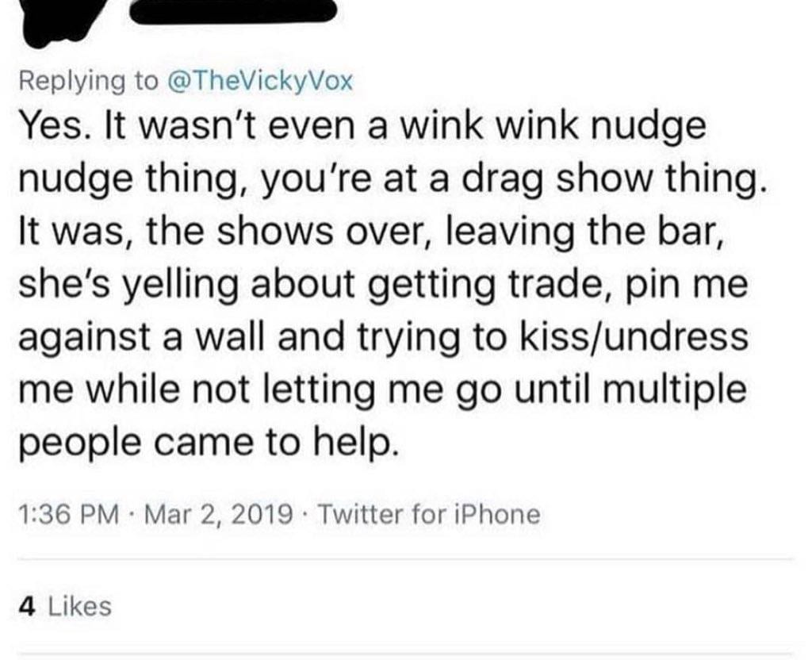Click the Replying to label
812x660 pixels.
[89, 81]
